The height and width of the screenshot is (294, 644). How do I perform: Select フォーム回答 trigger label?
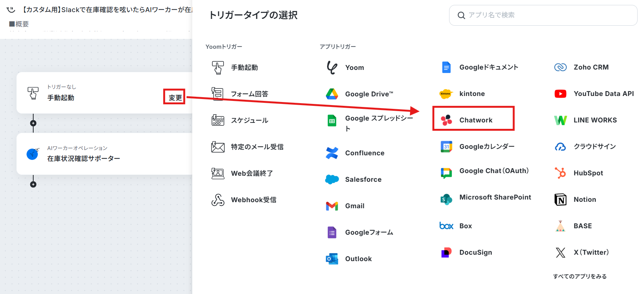pos(250,94)
